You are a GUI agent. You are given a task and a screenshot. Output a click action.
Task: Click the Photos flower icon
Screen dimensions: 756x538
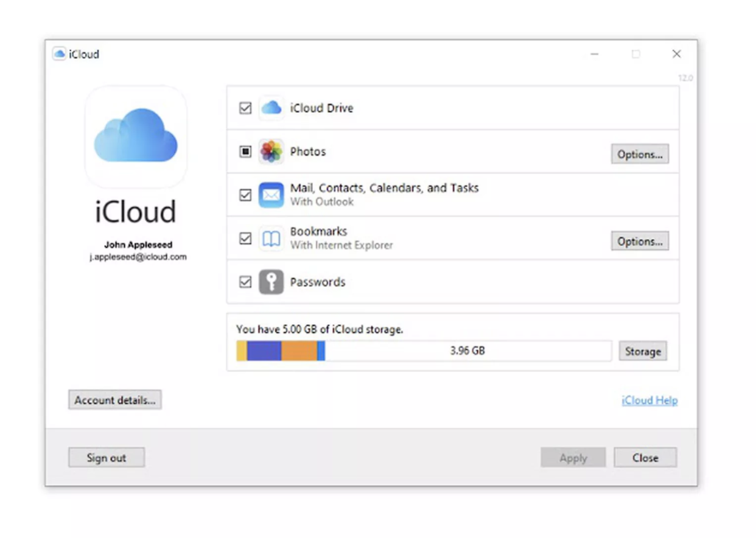tap(271, 152)
